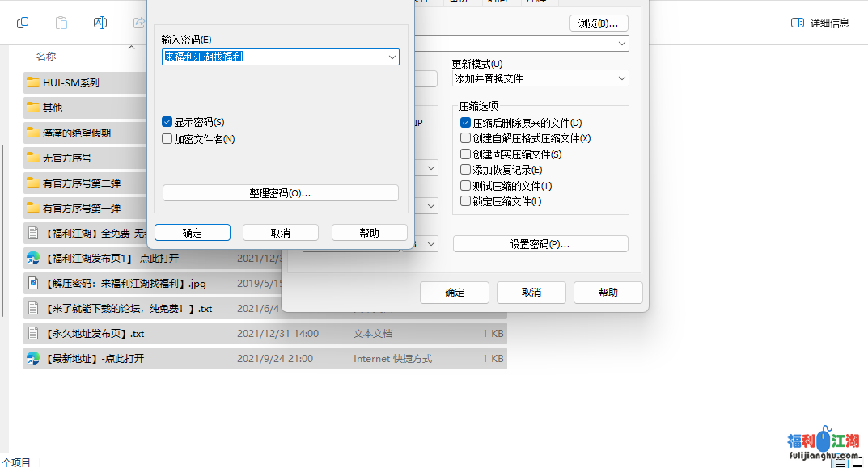Select the Paste icon in Explorer toolbar
868x468 pixels.
(x=61, y=23)
